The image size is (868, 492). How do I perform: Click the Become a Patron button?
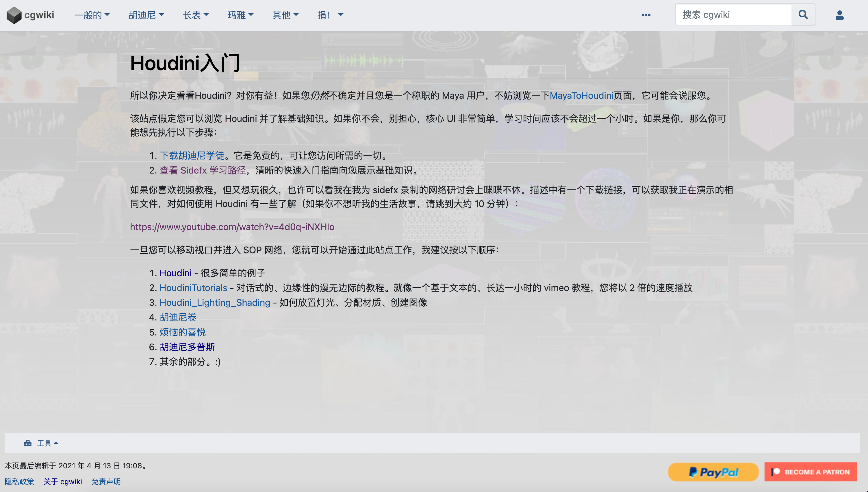tap(810, 472)
